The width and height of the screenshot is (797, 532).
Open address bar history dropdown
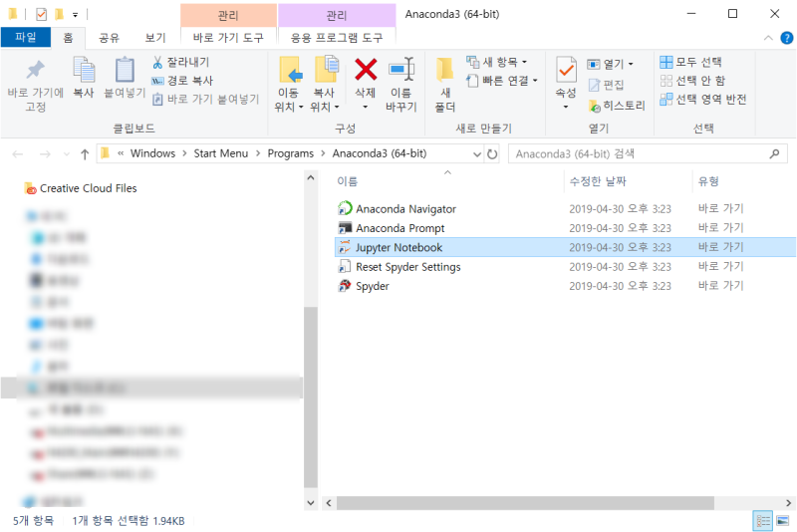(477, 154)
